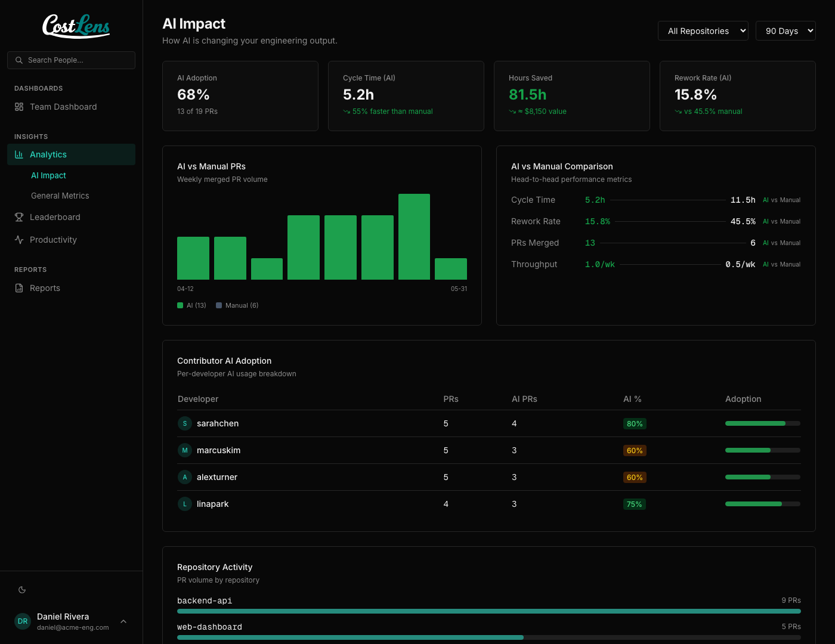Click the Hours Saved 81.5h value
Image resolution: width=835 pixels, height=644 pixels.
click(527, 95)
